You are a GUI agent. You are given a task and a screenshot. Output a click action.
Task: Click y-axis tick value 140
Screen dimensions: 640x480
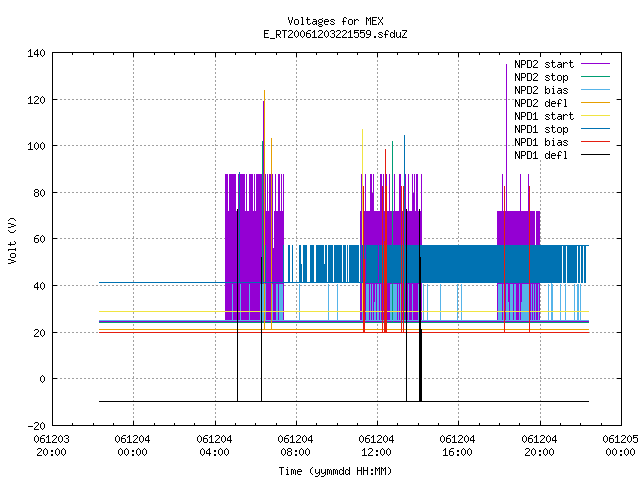(36, 53)
